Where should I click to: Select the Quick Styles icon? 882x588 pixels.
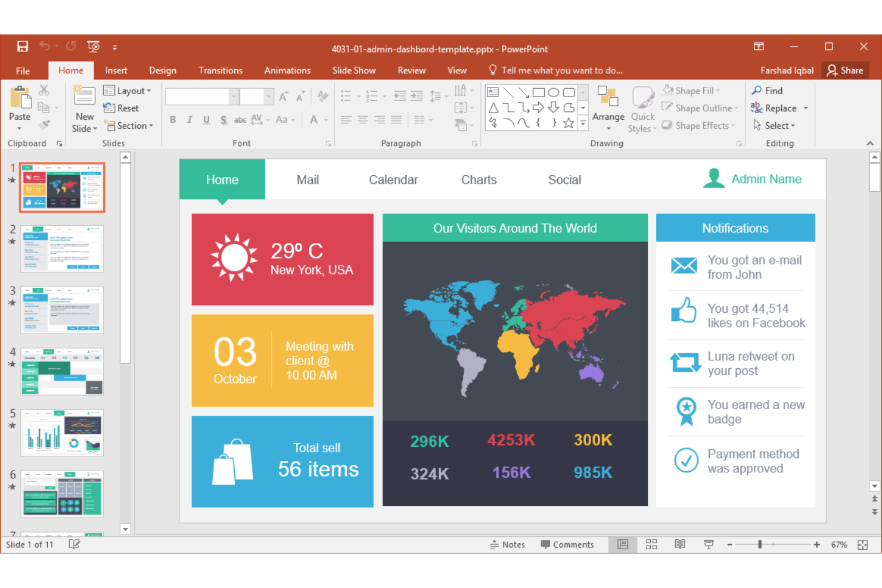click(642, 107)
